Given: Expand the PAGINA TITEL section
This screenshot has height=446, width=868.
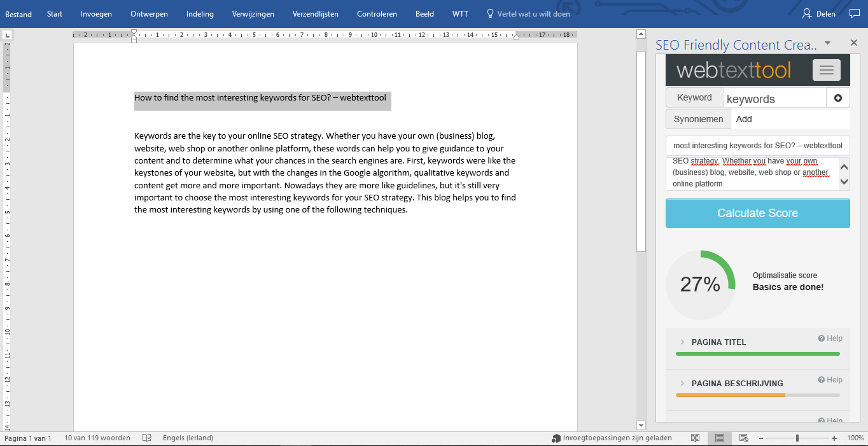Looking at the screenshot, I should pyautogui.click(x=718, y=342).
